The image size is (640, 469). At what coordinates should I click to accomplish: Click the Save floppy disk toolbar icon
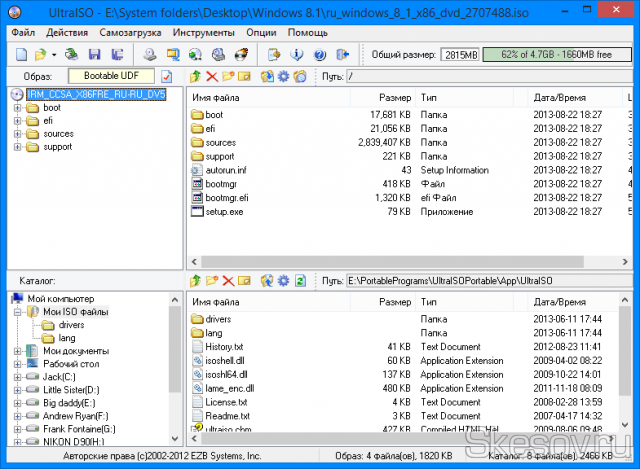(93, 54)
